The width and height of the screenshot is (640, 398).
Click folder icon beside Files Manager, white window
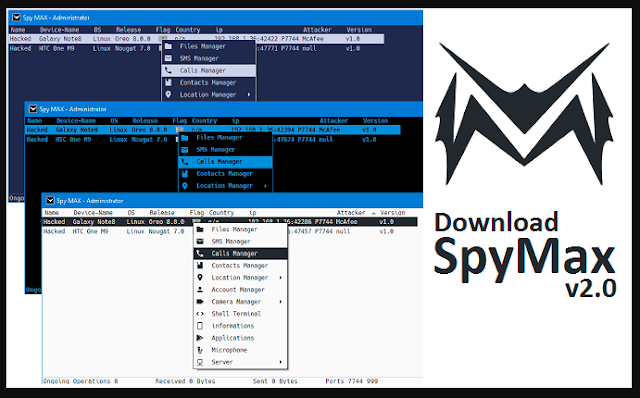coord(200,229)
